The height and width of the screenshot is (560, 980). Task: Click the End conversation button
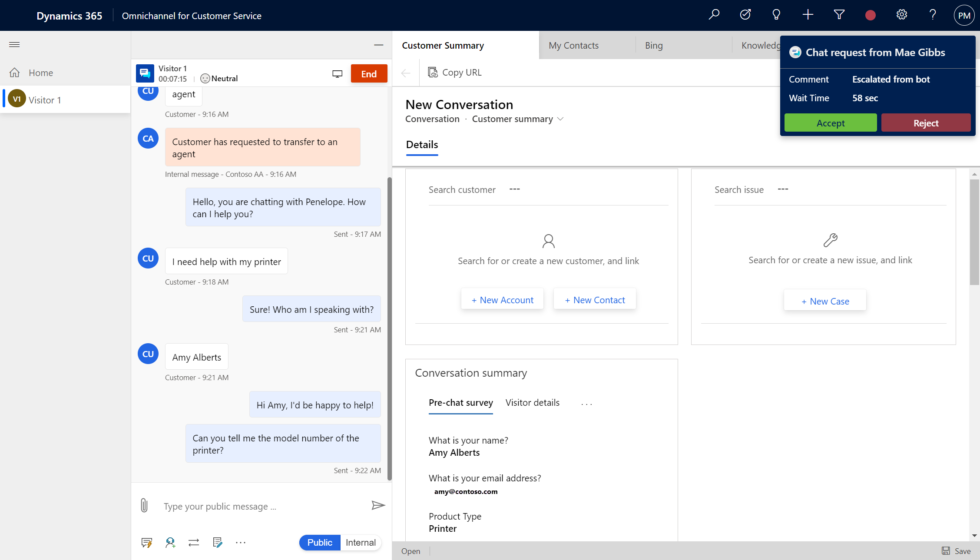[x=369, y=74]
